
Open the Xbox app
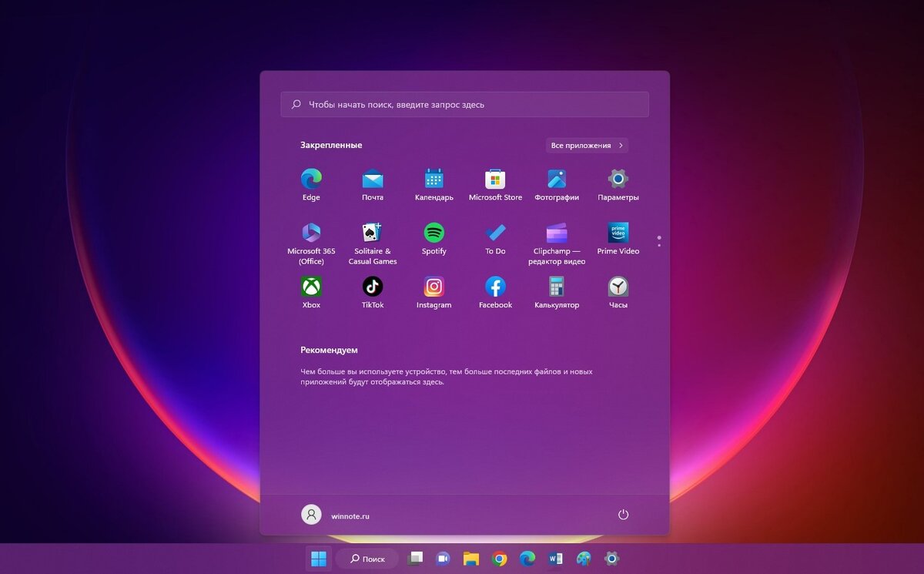pyautogui.click(x=311, y=293)
